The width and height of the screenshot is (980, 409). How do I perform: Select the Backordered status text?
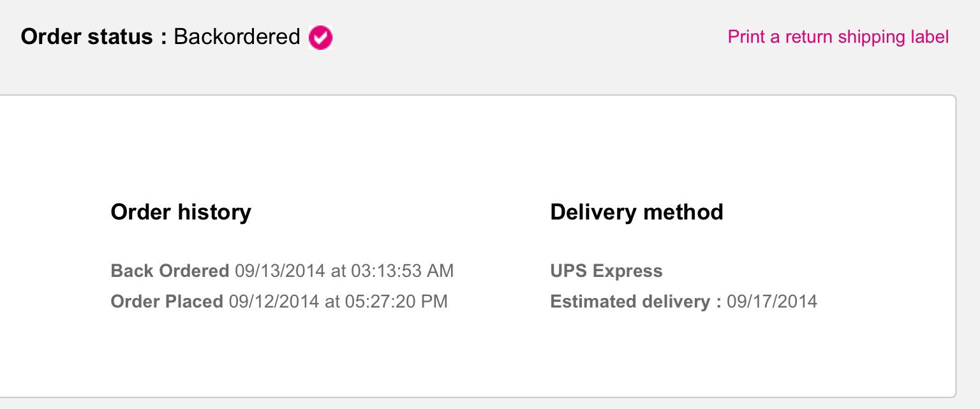237,37
